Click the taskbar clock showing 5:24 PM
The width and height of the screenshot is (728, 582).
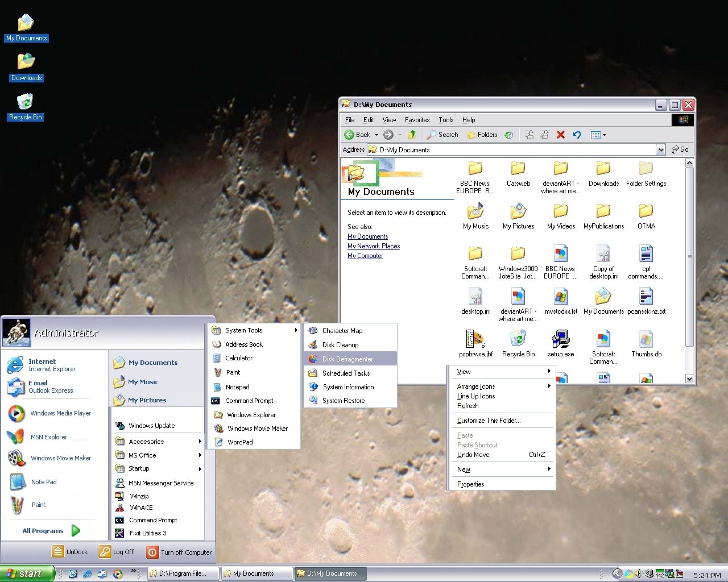tap(707, 575)
